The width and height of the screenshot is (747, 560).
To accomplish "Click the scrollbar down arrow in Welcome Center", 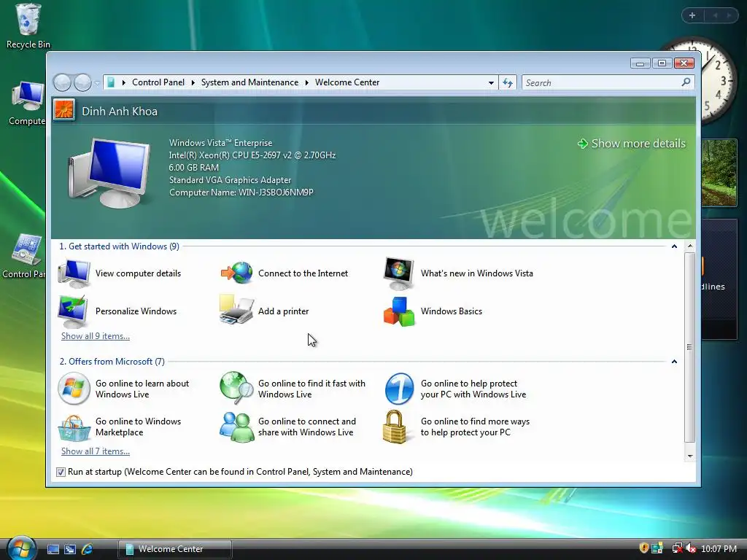I will pos(689,456).
